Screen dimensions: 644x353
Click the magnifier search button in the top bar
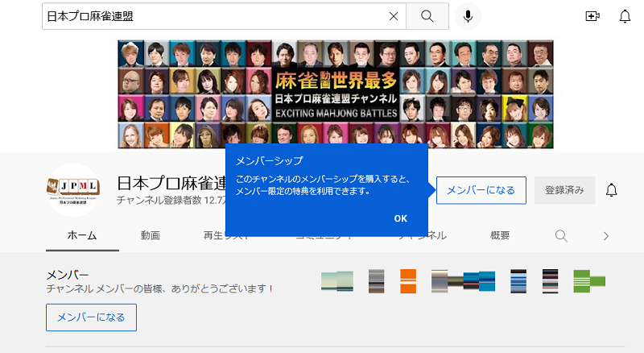point(427,16)
